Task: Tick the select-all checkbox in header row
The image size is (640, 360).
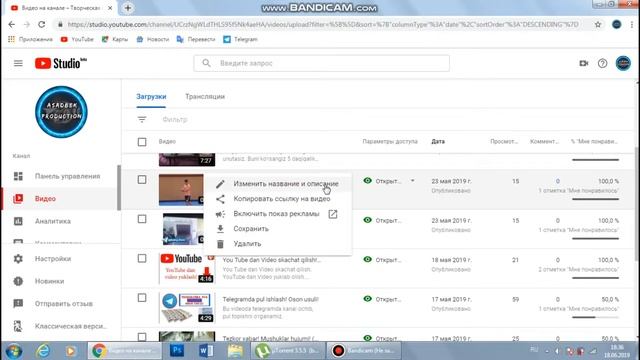Action: 142,142
